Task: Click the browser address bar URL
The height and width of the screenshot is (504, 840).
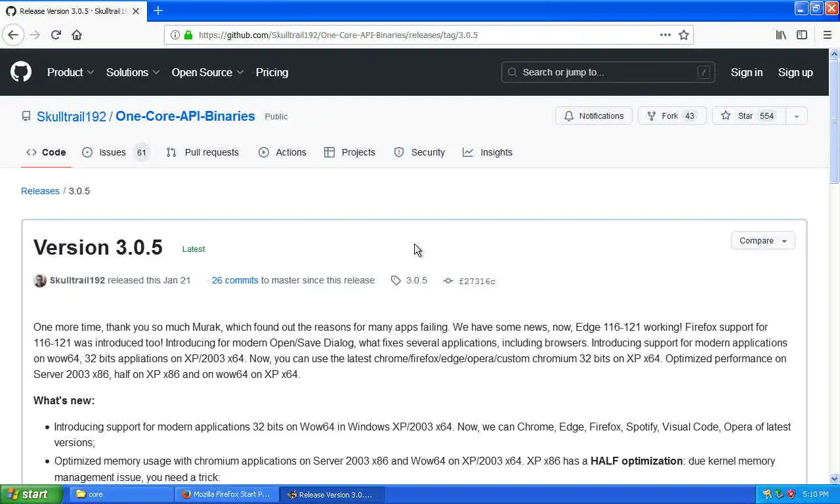Action: tap(338, 35)
